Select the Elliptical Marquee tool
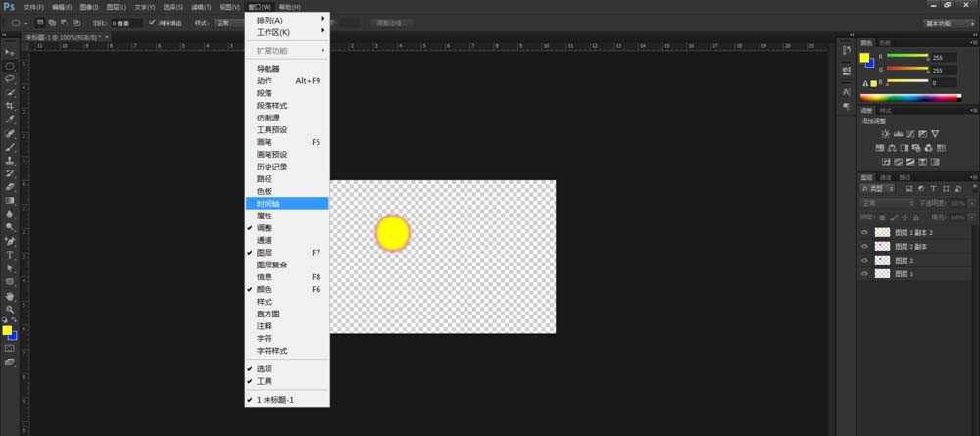 point(10,66)
